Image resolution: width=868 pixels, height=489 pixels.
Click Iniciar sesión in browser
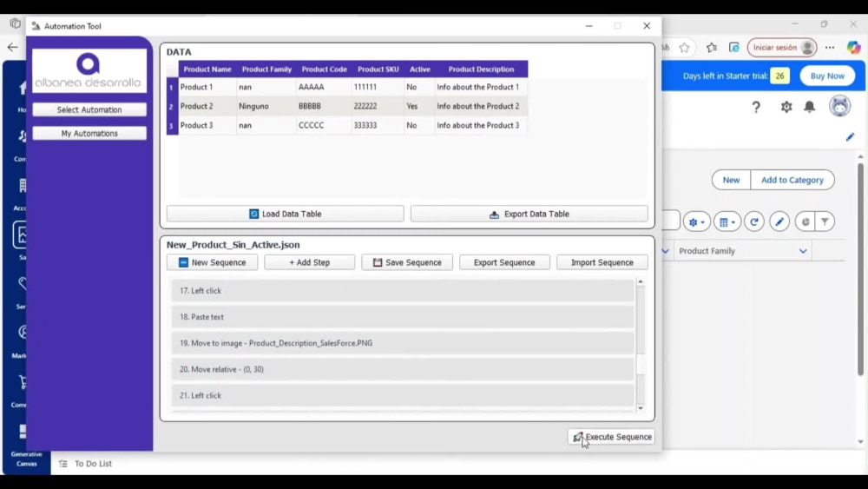pos(782,48)
